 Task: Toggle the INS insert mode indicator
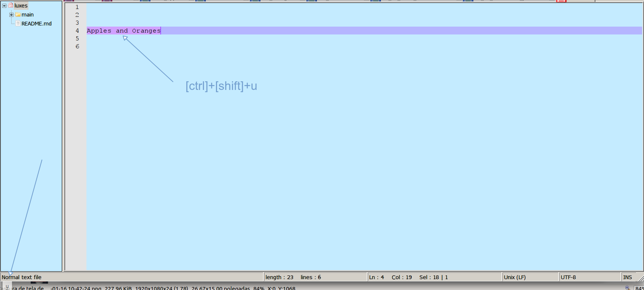pos(629,277)
